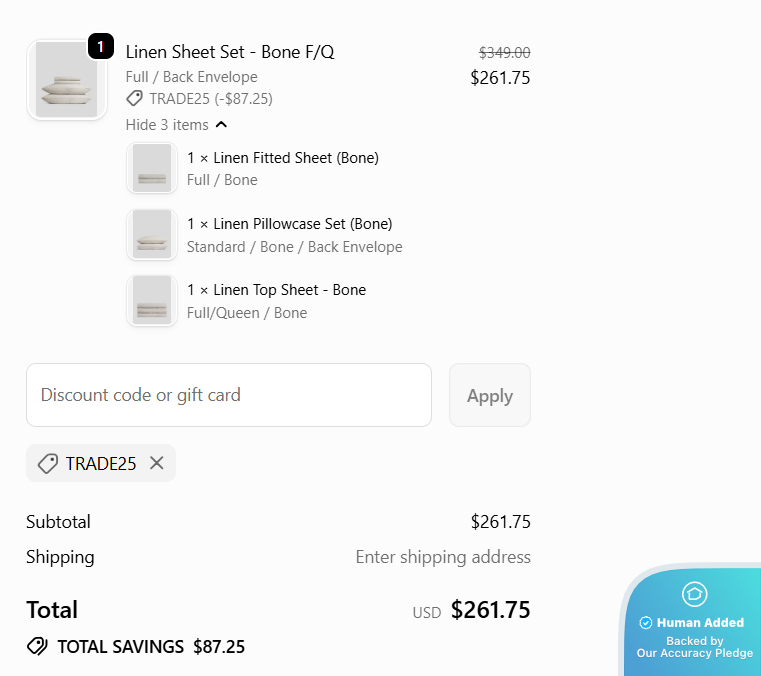The height and width of the screenshot is (676, 761).
Task: Open the Linen Top Sheet thumbnail
Action: pyautogui.click(x=152, y=300)
